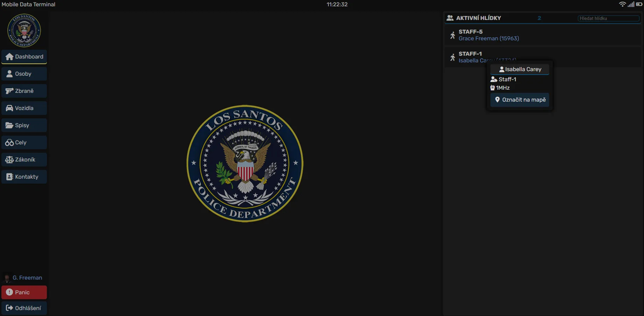Click the AKTIVNÍ HLÍDKY header label
Screen dimensions: 644x316
click(x=479, y=18)
